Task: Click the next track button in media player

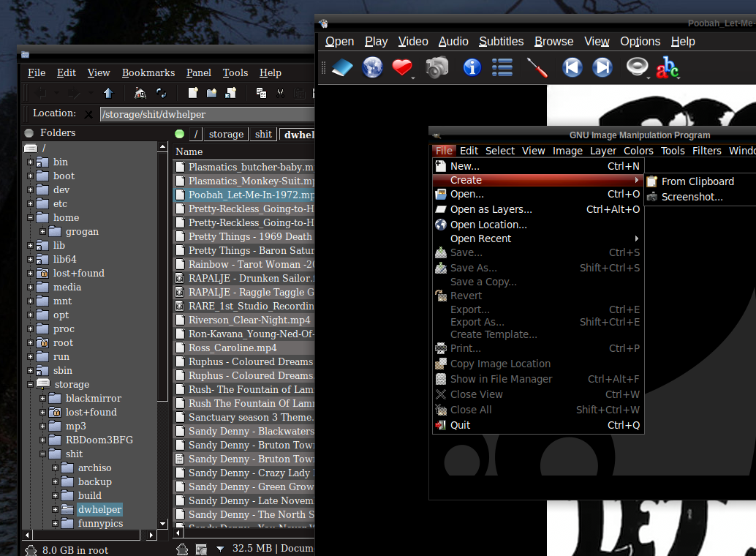Action: (x=602, y=67)
